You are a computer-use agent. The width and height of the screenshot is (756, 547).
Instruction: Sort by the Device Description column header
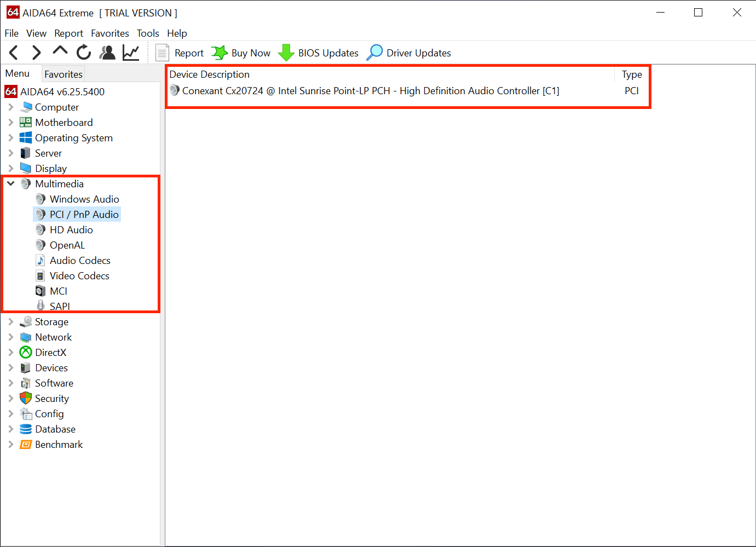(210, 74)
